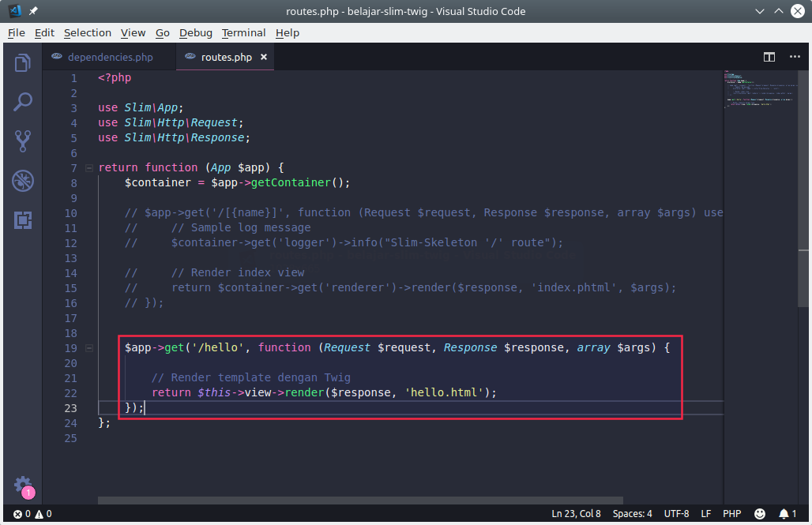The width and height of the screenshot is (812, 525).
Task: Open editor More Actions ellipsis
Action: (791, 57)
